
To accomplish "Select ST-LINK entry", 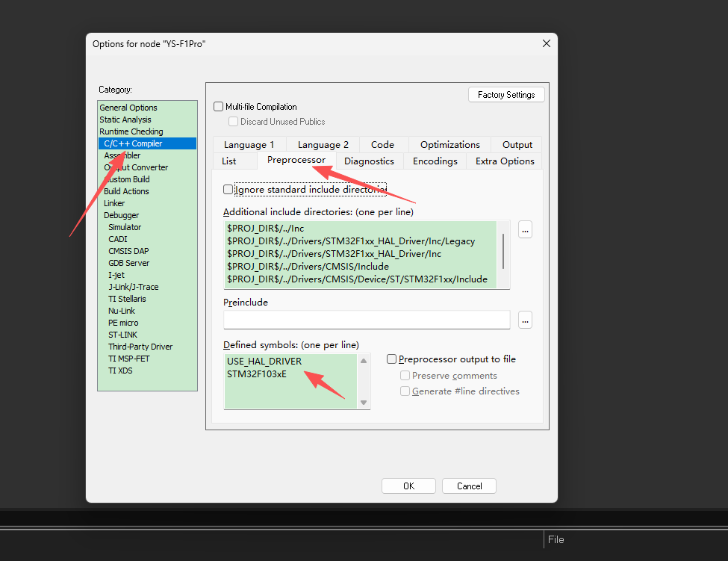I will tap(147, 335).
